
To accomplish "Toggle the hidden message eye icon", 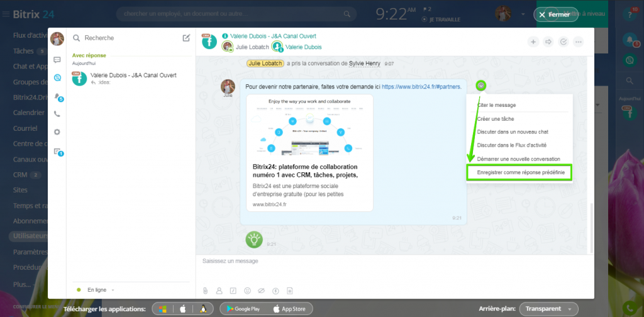I will click(x=261, y=291).
